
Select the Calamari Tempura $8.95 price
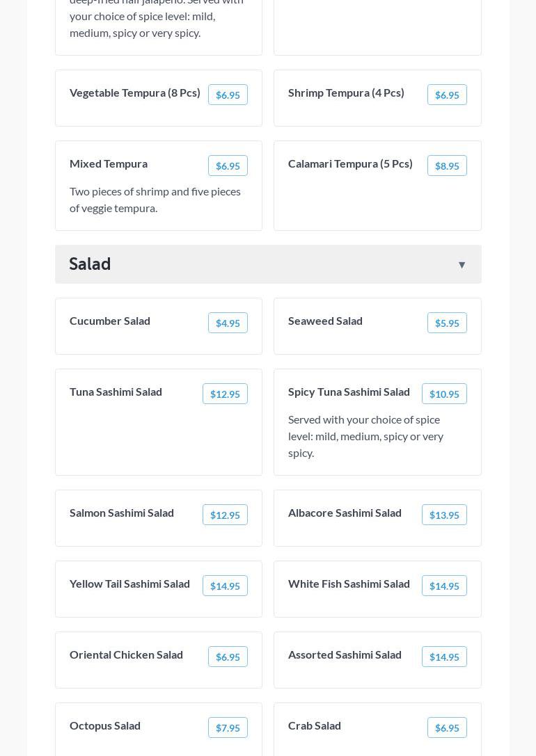[447, 166]
